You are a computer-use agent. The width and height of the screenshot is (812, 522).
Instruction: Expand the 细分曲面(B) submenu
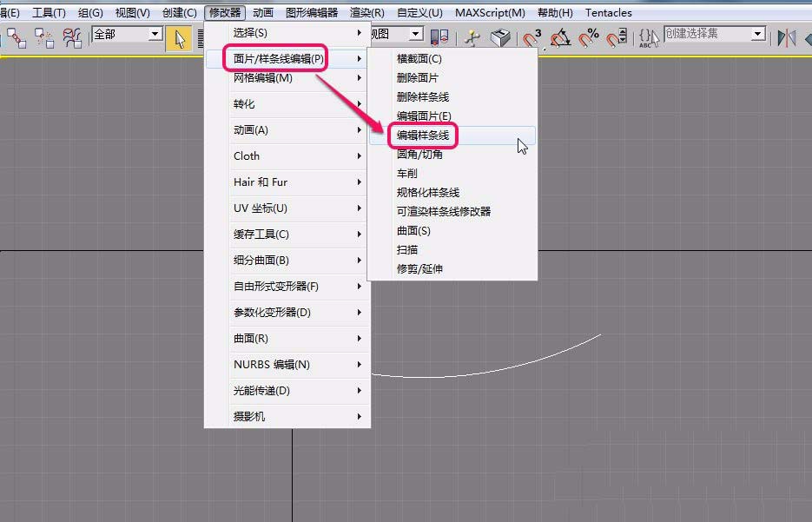(288, 260)
